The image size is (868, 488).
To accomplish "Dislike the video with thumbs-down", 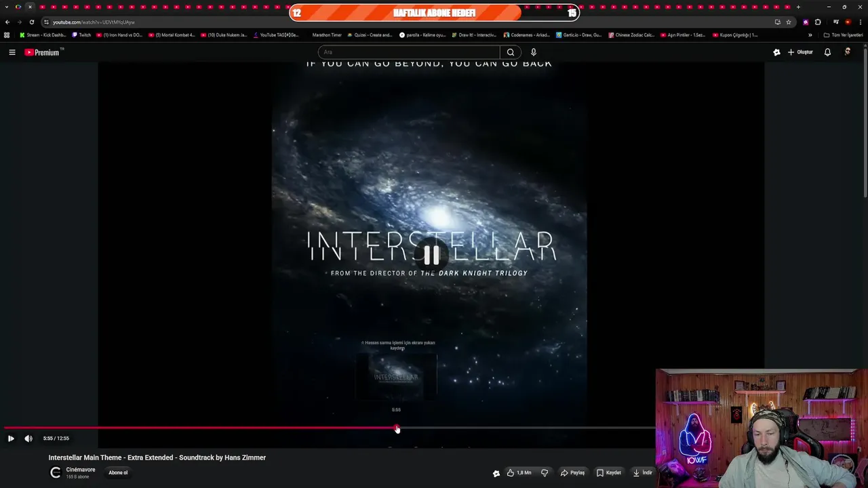I will 545,472.
